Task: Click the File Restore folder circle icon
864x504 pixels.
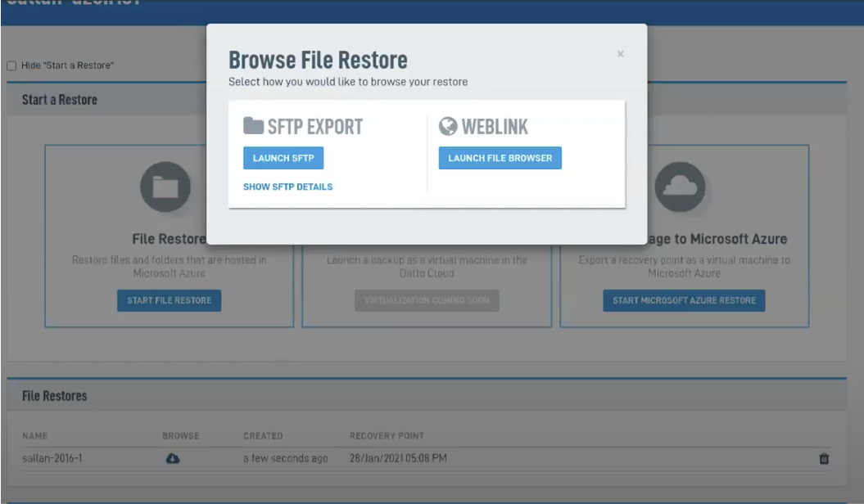Action: [x=165, y=187]
